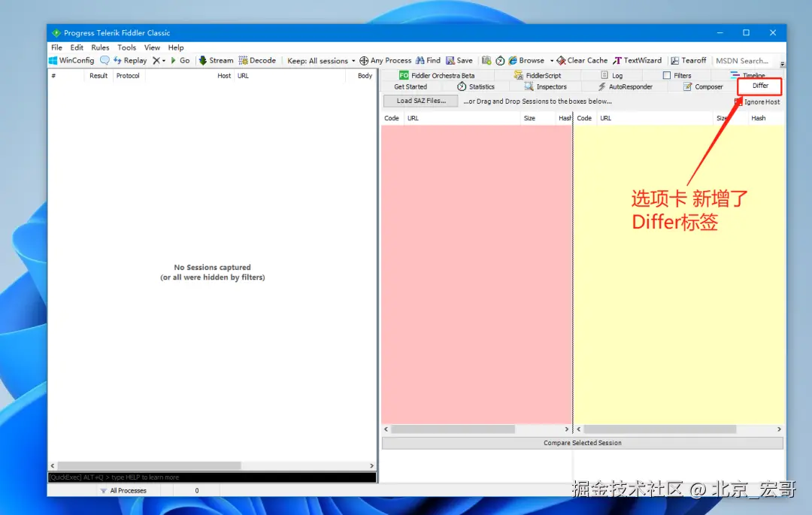Image resolution: width=812 pixels, height=515 pixels.
Task: Expand the arrow next to Browse
Action: click(552, 61)
